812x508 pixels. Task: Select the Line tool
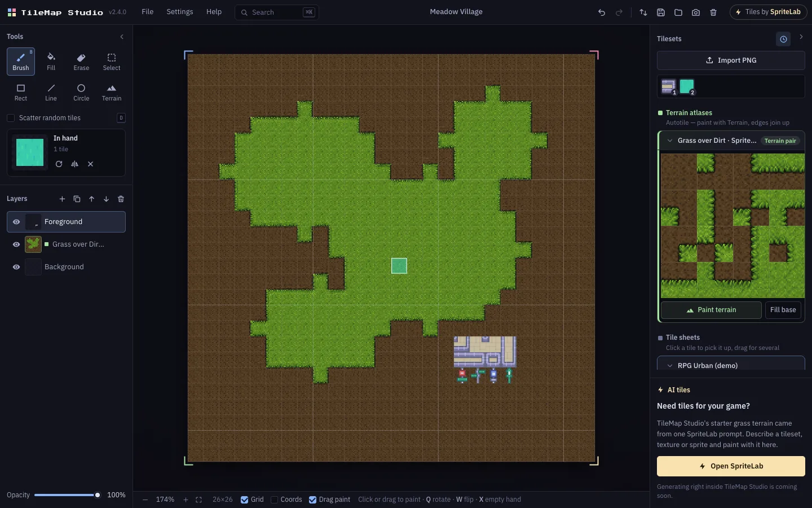pyautogui.click(x=51, y=92)
